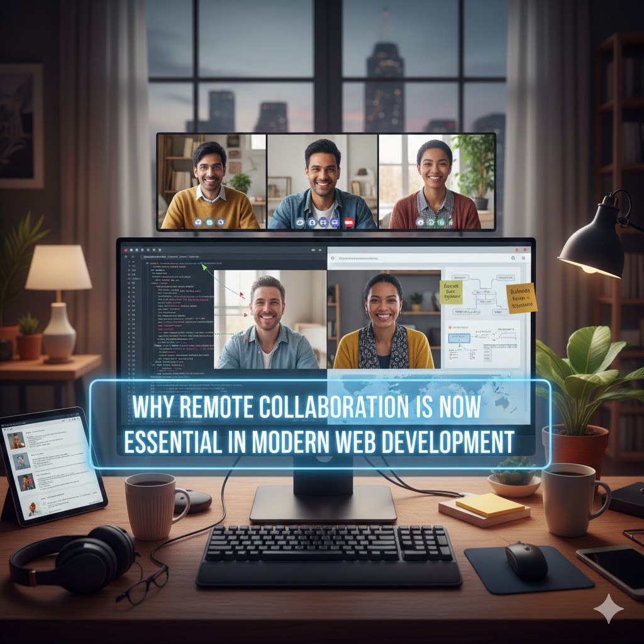Click the green control icon under the yellow-sweater participant
Image resolution: width=644 pixels, height=644 pixels.
(x=210, y=222)
